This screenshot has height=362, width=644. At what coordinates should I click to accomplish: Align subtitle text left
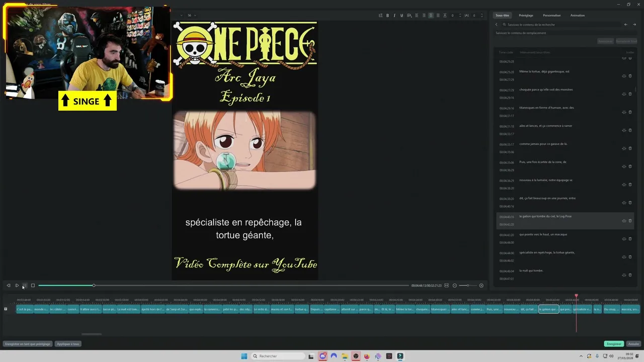417,16
